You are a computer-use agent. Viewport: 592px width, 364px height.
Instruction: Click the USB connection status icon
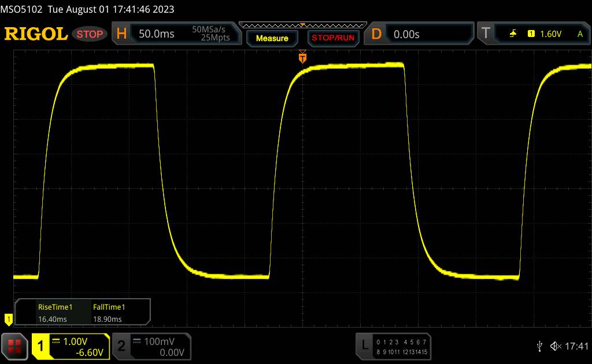click(540, 346)
